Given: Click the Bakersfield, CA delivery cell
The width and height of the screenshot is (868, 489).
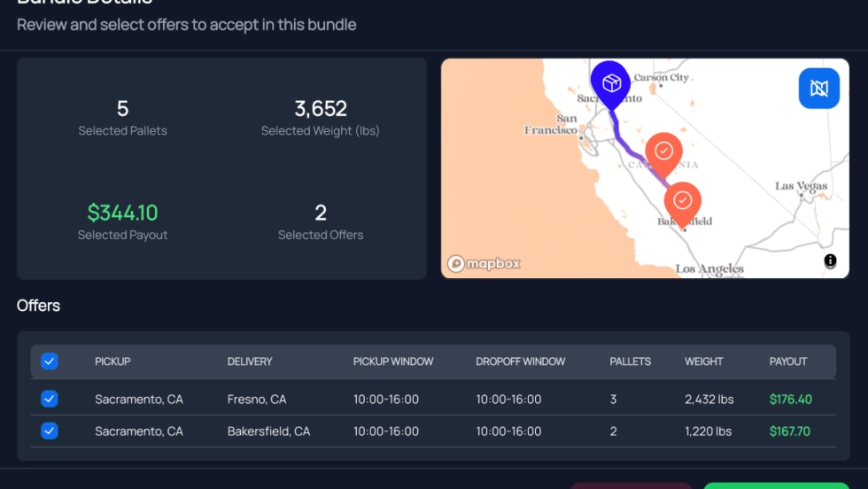Looking at the screenshot, I should [269, 431].
